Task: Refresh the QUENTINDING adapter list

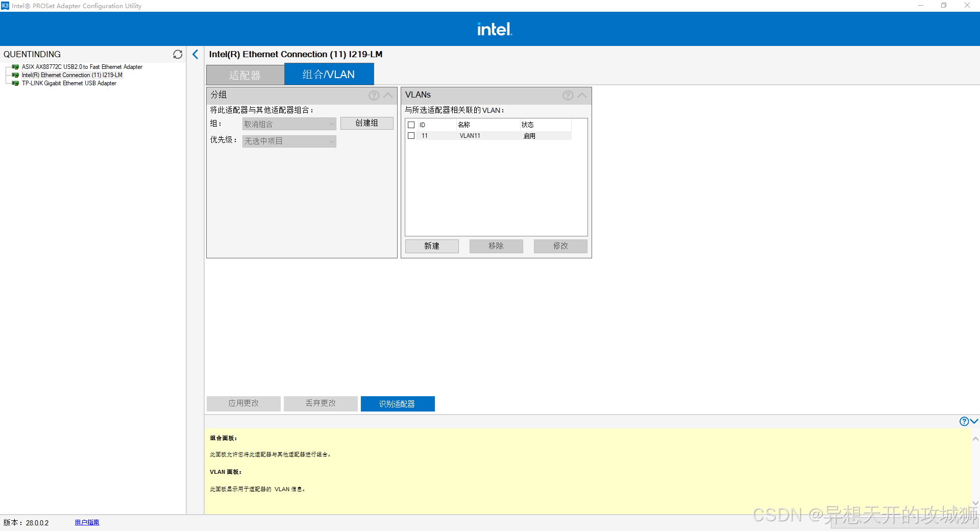Action: [x=178, y=54]
